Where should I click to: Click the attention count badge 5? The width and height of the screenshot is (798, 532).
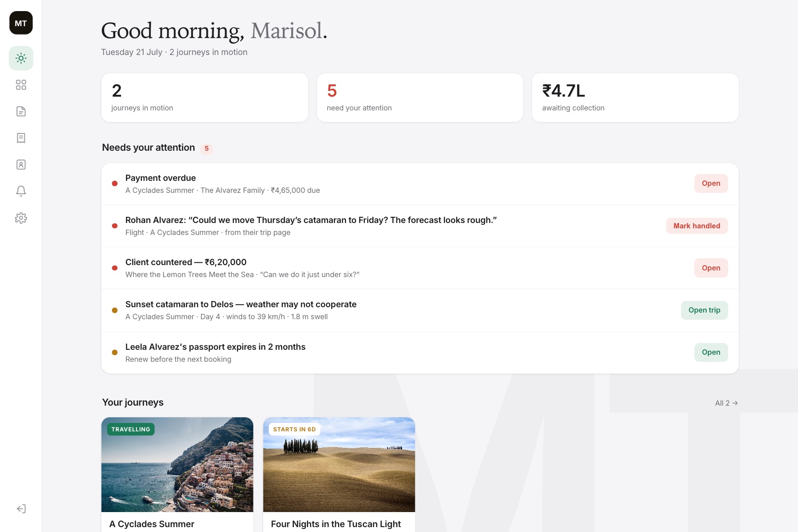click(207, 149)
